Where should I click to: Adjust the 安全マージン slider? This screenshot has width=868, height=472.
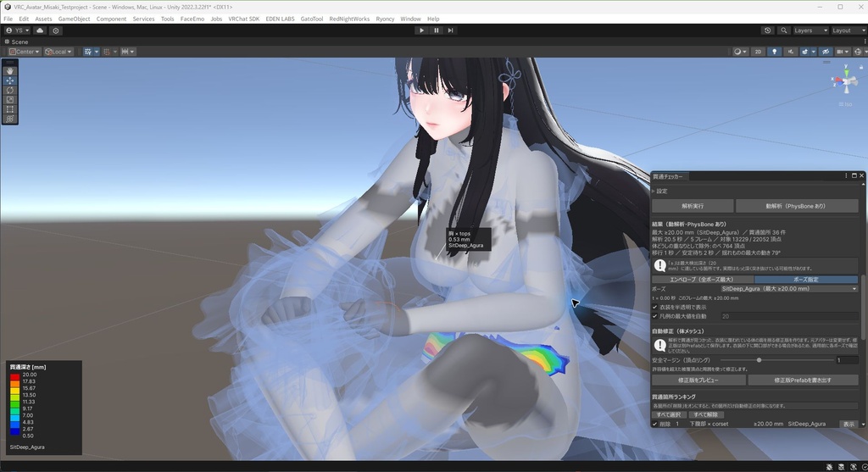point(759,360)
